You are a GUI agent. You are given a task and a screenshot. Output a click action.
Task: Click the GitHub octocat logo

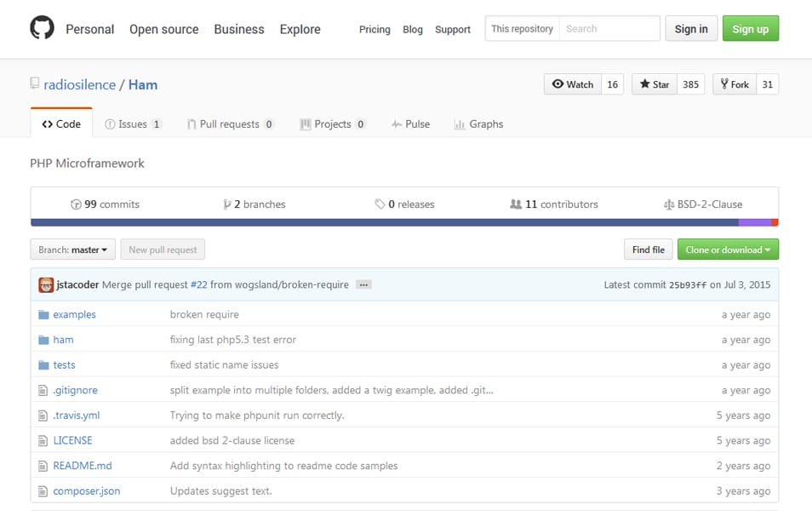pyautogui.click(x=42, y=27)
